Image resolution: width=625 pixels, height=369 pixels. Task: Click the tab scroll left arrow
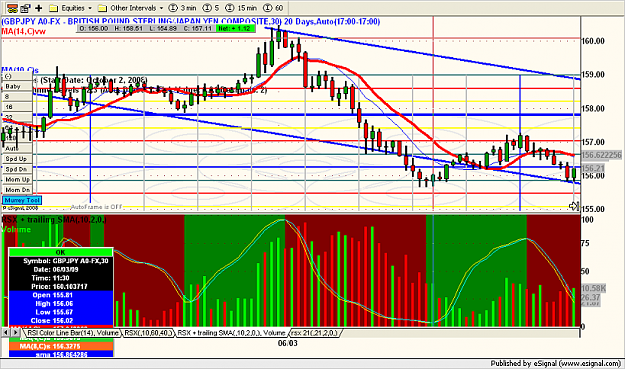point(6,332)
